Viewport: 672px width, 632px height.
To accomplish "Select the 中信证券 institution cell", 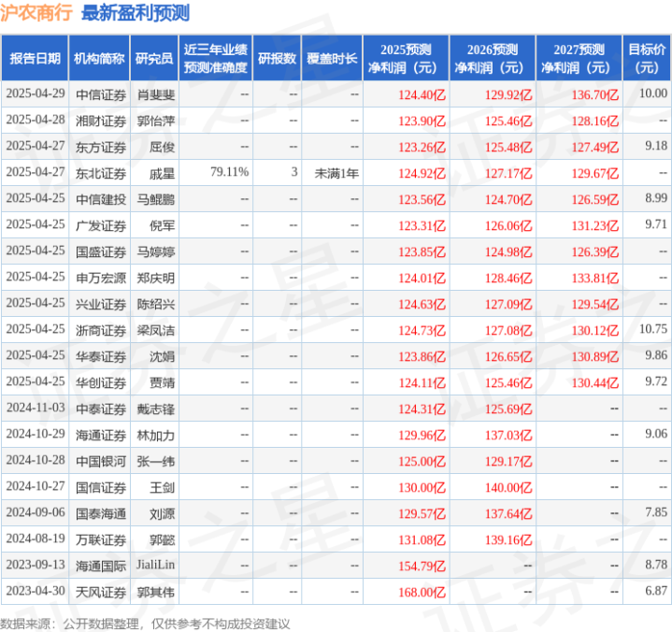I will [x=101, y=94].
